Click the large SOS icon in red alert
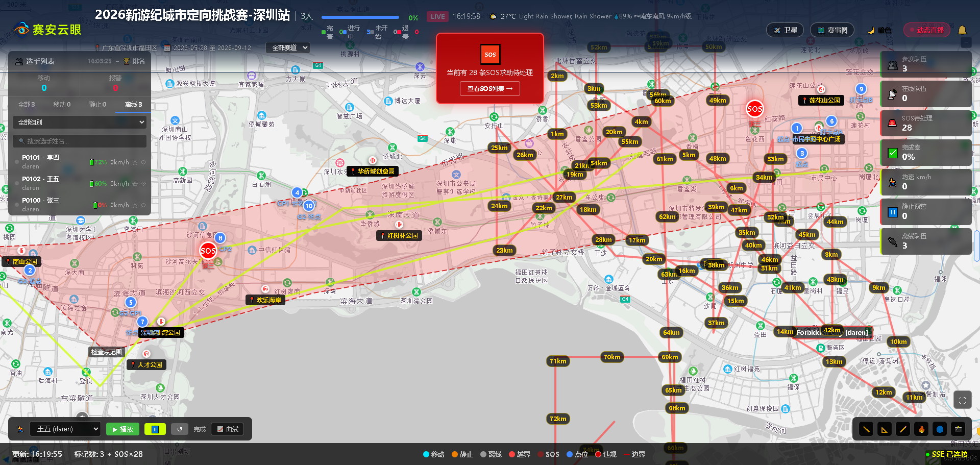 click(x=490, y=54)
